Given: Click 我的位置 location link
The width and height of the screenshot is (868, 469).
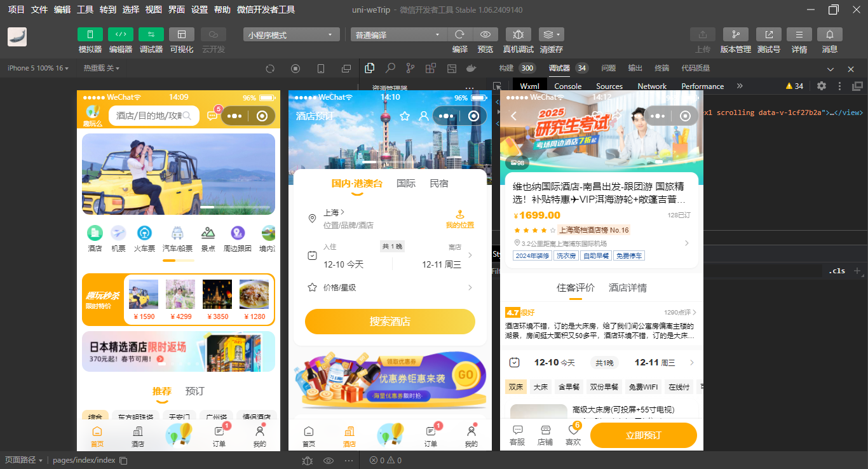Looking at the screenshot, I should click(460, 220).
